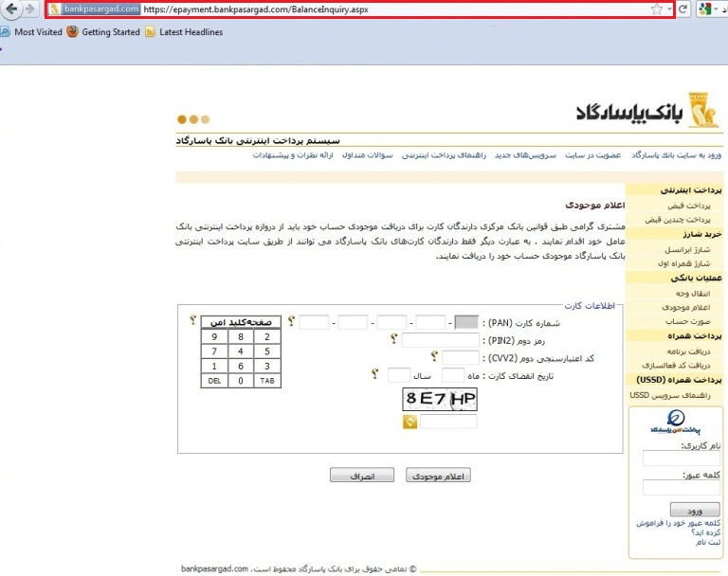Click the CVV2 input field
Image resolution: width=728 pixels, height=576 pixels.
click(461, 358)
